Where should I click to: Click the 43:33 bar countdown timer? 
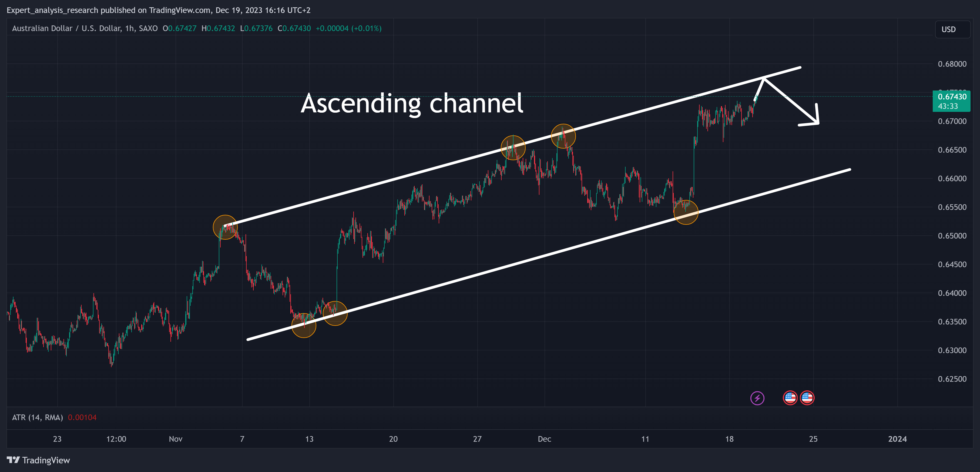[948, 106]
